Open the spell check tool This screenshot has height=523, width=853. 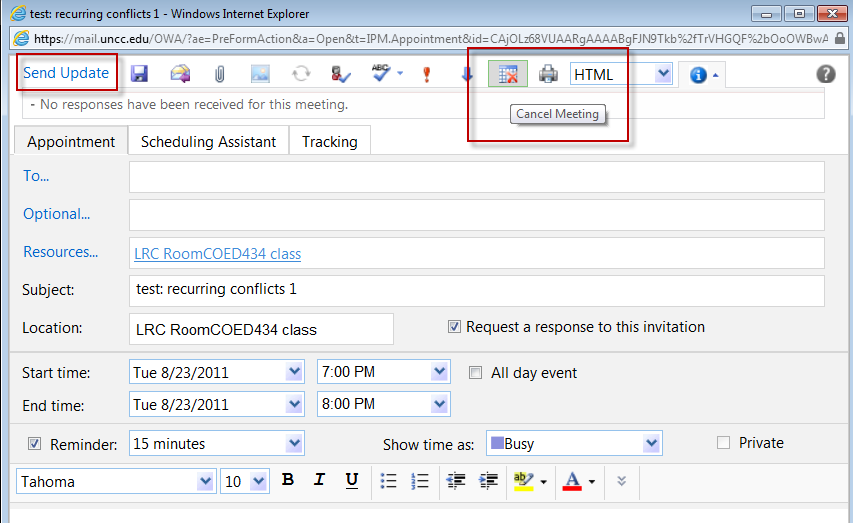pyautogui.click(x=381, y=74)
